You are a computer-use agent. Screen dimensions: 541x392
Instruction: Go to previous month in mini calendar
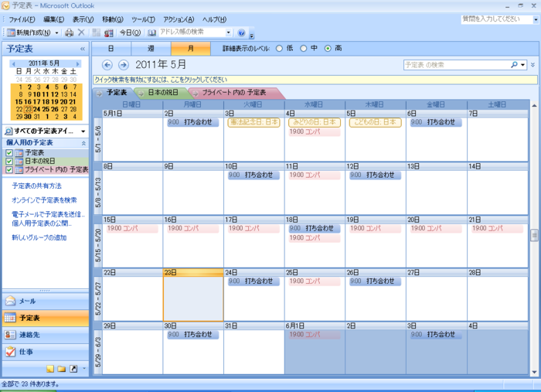coord(13,64)
